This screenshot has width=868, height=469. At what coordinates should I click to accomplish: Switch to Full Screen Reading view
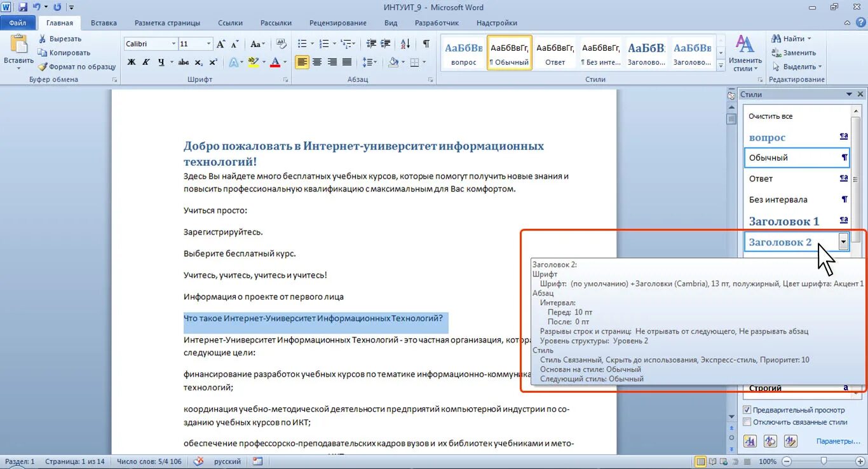tap(712, 461)
